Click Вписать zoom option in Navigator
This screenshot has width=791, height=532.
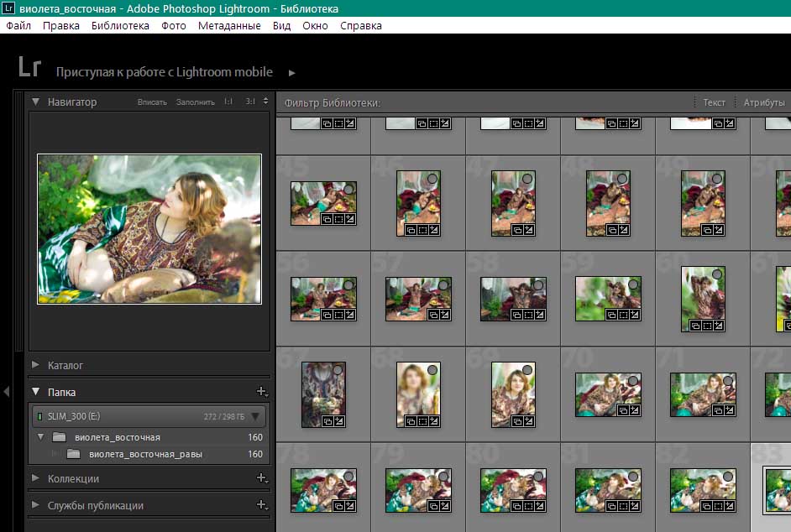(x=152, y=102)
